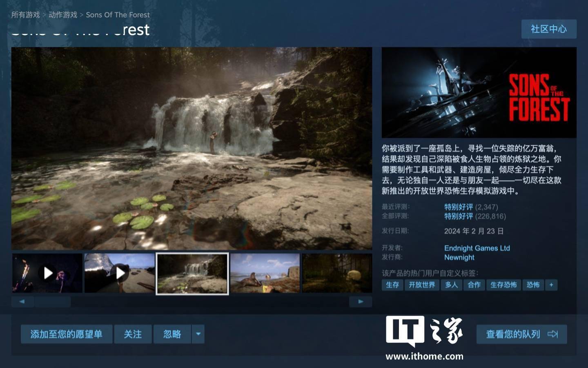Click the Sons of the Forest header image
This screenshot has width=588, height=368.
pos(479,92)
